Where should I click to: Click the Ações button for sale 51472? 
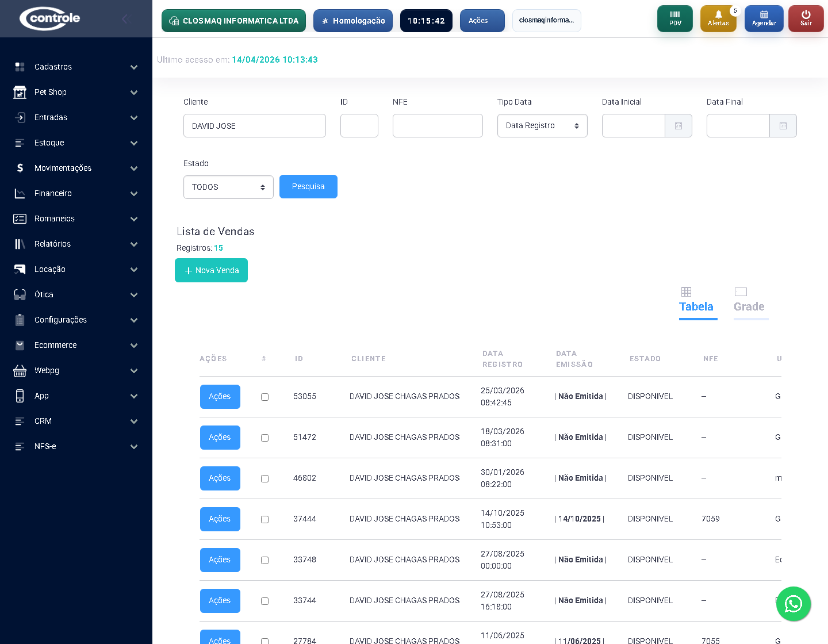point(220,438)
